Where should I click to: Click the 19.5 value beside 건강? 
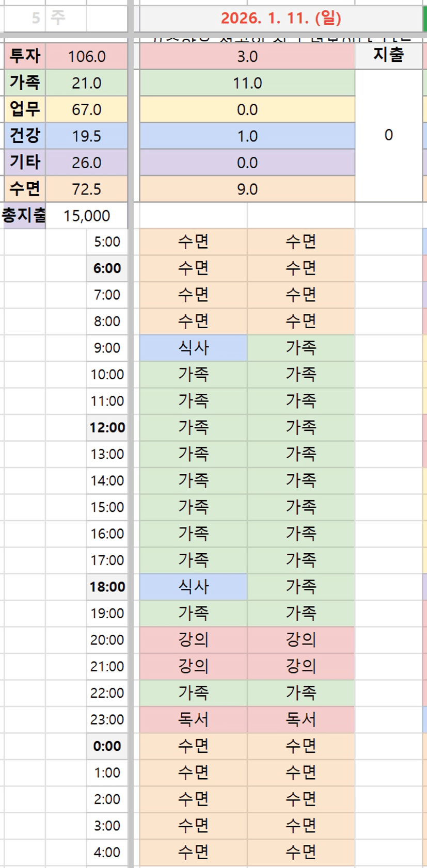[x=87, y=136]
